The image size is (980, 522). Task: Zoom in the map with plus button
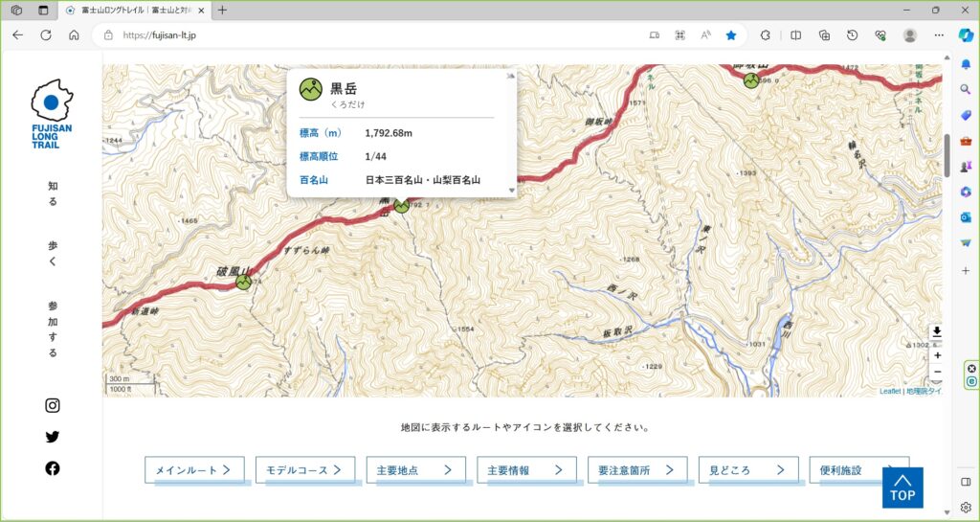pyautogui.click(x=936, y=355)
